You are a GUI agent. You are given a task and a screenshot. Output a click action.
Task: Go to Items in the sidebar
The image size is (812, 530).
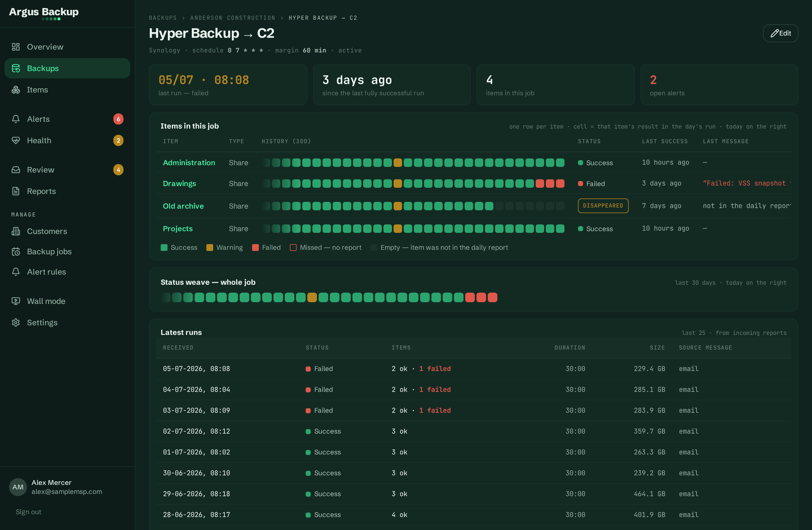tap(67, 90)
